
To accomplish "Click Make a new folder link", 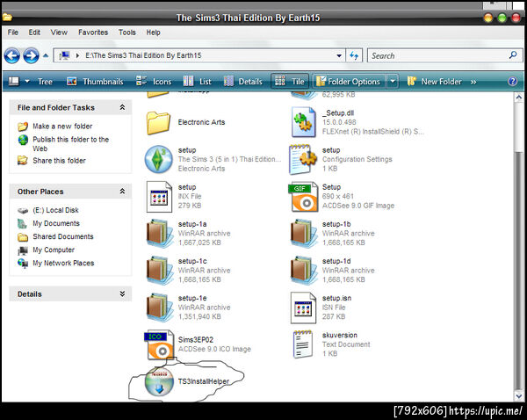I will [62, 127].
